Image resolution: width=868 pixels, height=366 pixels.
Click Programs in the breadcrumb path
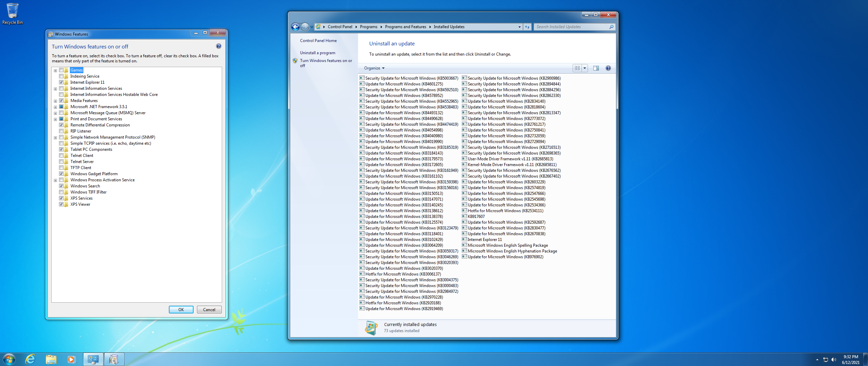[369, 27]
